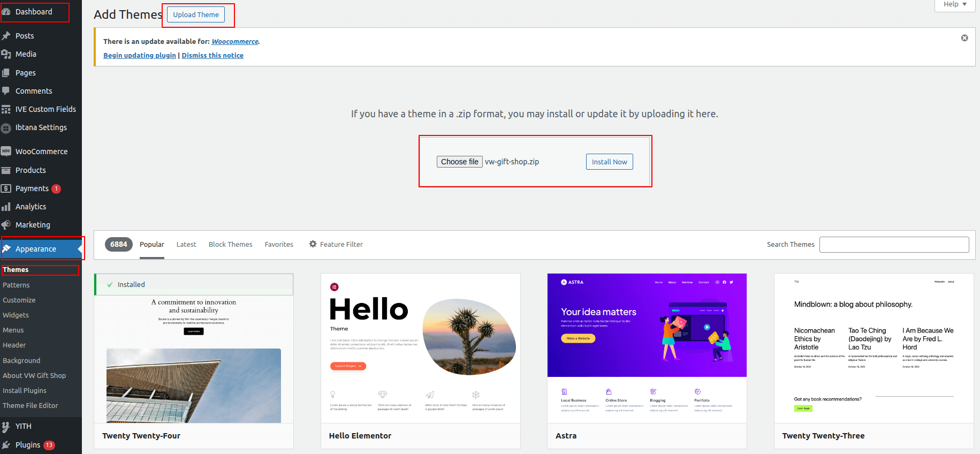Focus the Search Themes input field
The width and height of the screenshot is (980, 454).
pyautogui.click(x=894, y=245)
